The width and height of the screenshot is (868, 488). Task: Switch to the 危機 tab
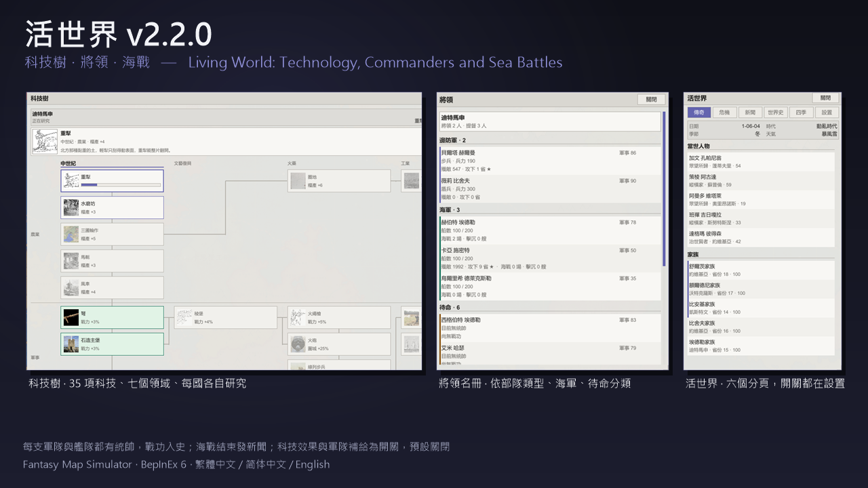pyautogui.click(x=724, y=113)
